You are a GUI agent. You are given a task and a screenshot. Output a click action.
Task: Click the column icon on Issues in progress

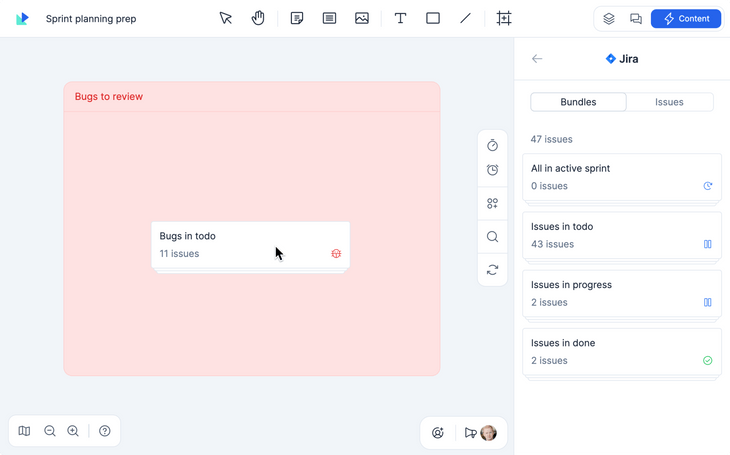coord(708,302)
